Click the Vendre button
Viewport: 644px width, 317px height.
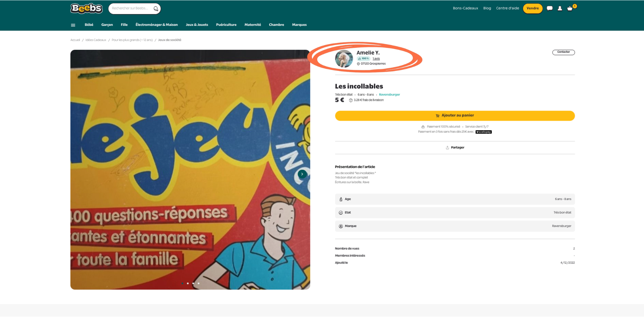532,8
